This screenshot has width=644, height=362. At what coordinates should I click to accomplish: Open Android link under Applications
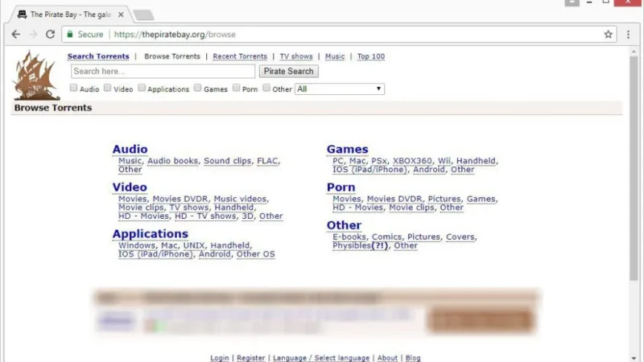(214, 254)
